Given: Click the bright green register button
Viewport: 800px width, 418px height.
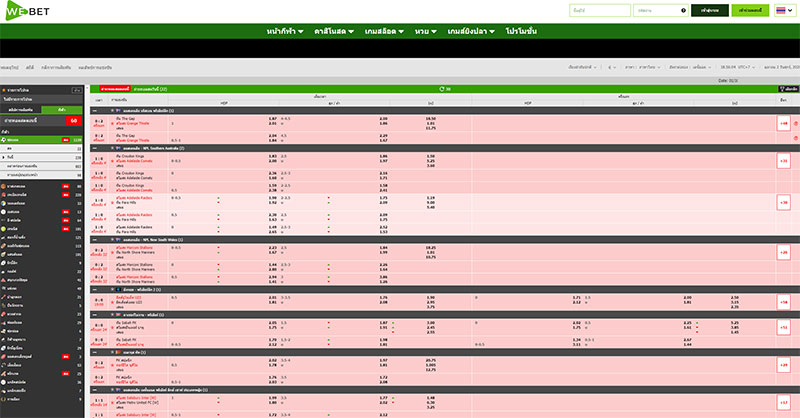Looking at the screenshot, I should [750, 10].
